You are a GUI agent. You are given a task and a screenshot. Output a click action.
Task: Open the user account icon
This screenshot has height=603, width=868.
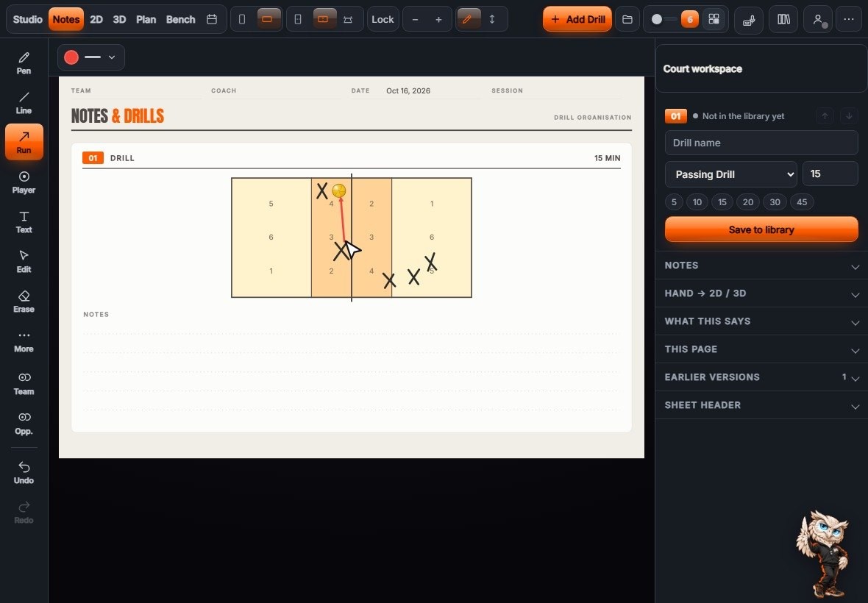pyautogui.click(x=818, y=19)
